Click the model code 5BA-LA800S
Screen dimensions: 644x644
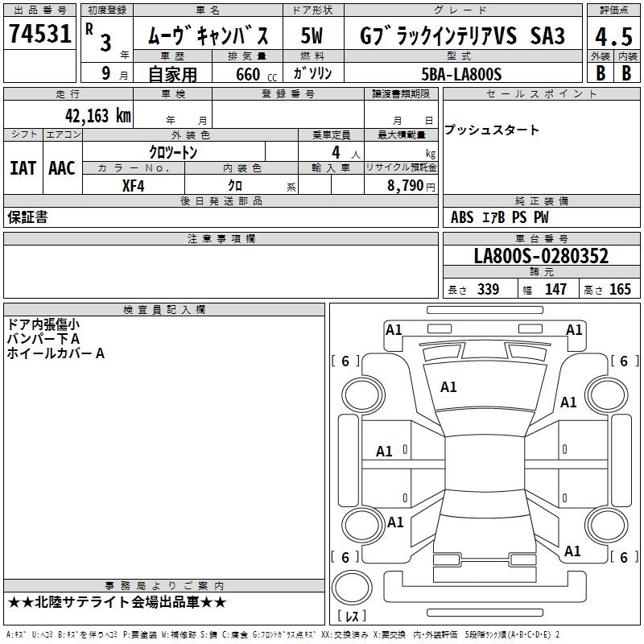(x=461, y=74)
